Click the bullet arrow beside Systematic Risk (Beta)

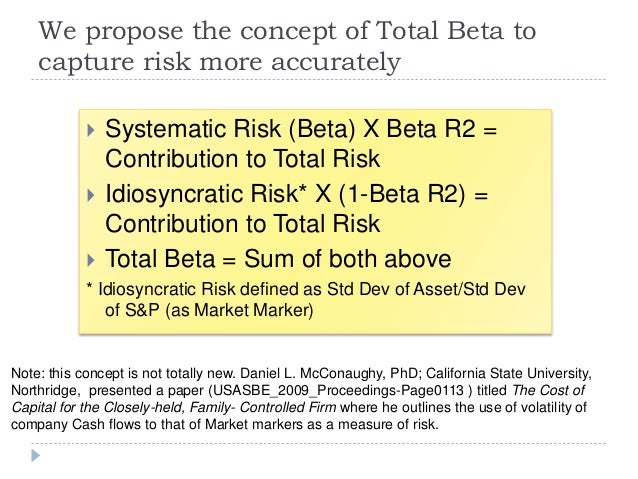click(x=91, y=130)
